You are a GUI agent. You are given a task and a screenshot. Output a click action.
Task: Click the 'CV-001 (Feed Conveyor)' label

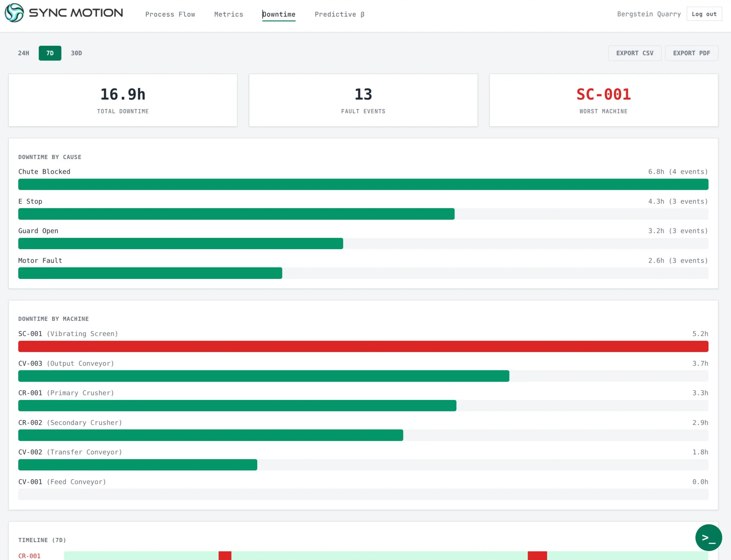(62, 482)
